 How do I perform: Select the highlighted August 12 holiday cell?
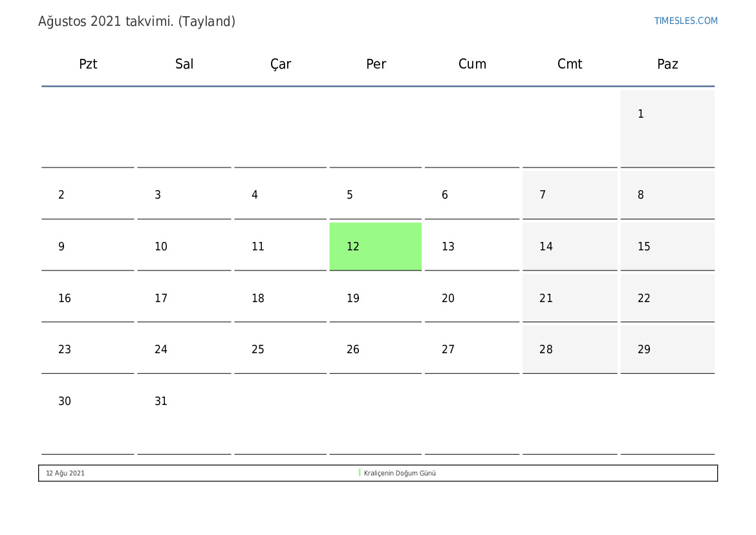[x=375, y=246]
